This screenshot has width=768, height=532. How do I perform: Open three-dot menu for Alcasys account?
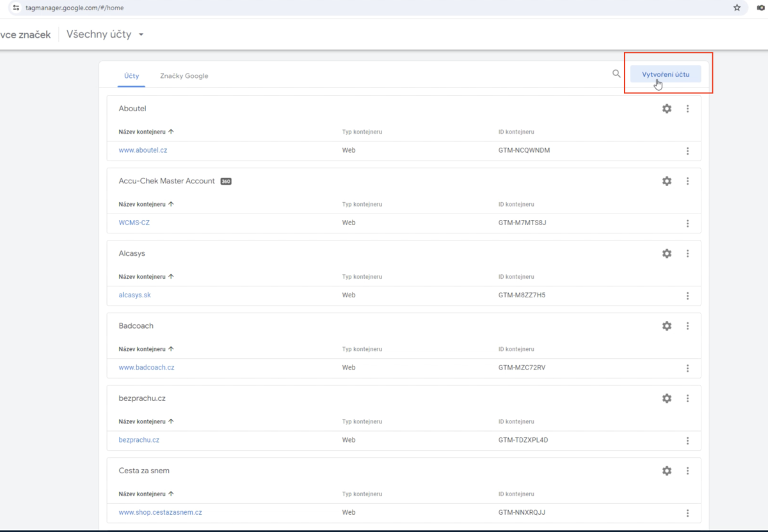(687, 253)
